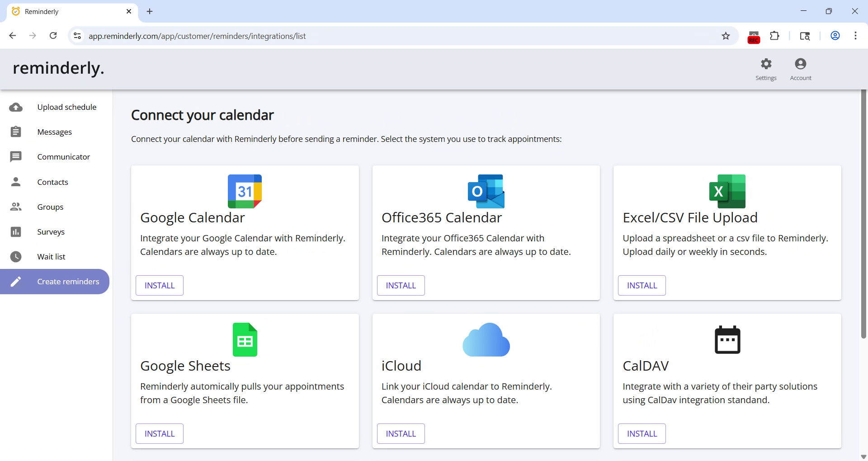This screenshot has width=868, height=461.
Task: Close the Reminderly tab
Action: [129, 11]
